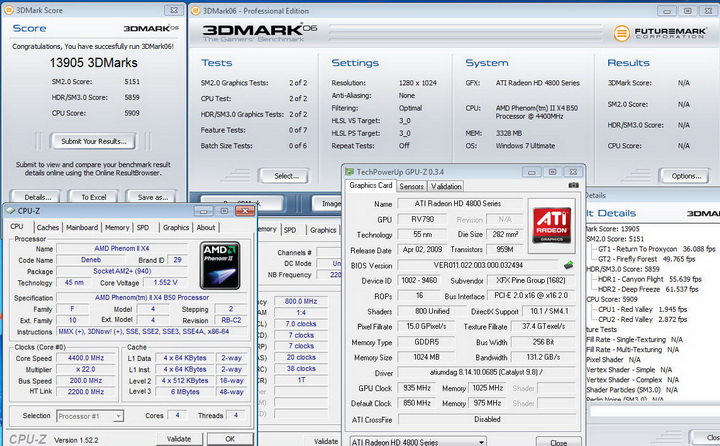
Task: Open the ATI Radeon HD 4800 Series dropdown in GPU-Z
Action: click(417, 442)
